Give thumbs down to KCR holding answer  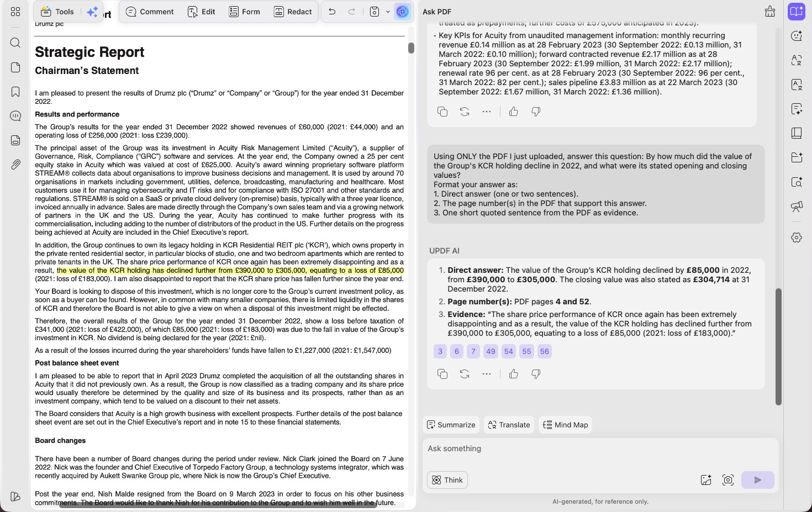click(x=536, y=374)
